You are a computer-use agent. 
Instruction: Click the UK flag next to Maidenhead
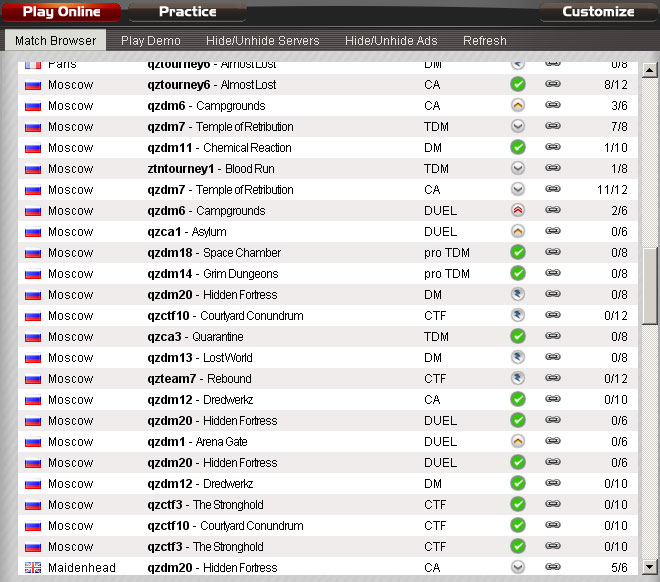point(33,568)
